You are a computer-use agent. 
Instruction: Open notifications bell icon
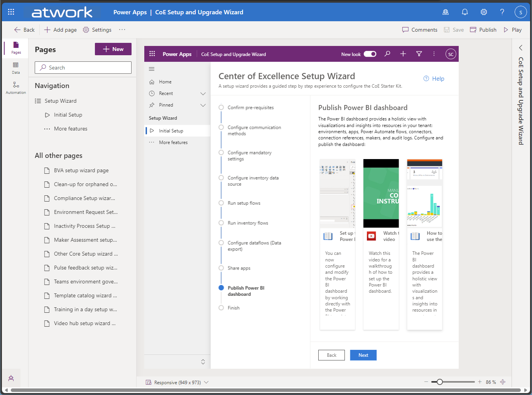465,12
